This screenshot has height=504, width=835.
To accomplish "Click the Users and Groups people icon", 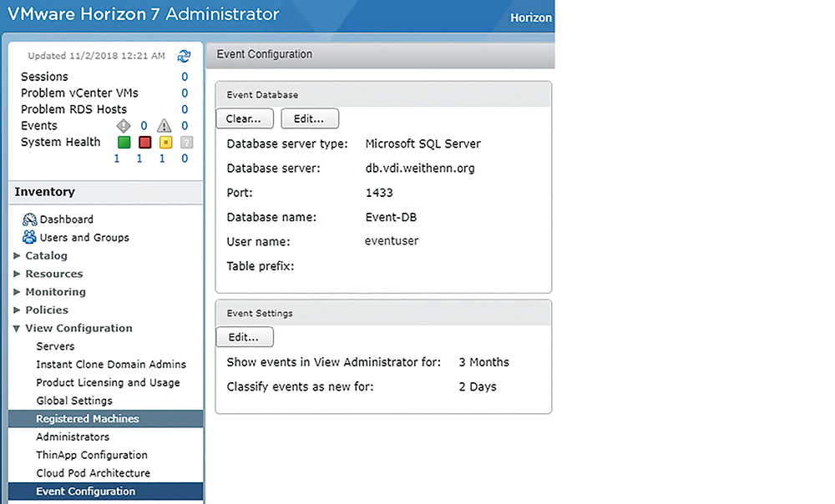I will [29, 237].
